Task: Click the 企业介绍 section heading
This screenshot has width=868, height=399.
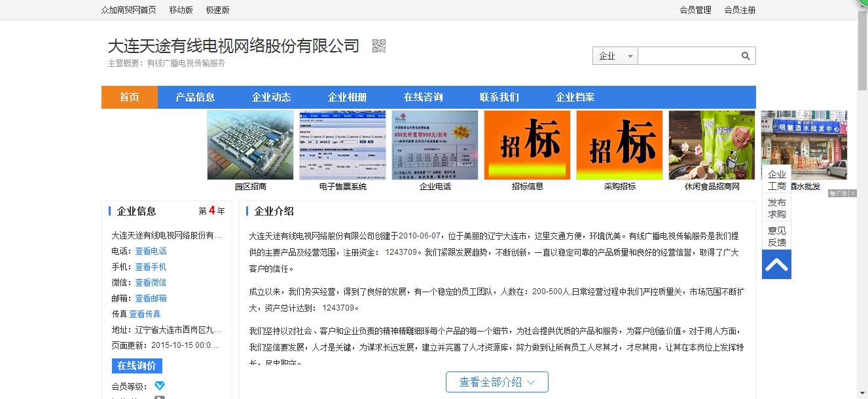Action: [274, 211]
